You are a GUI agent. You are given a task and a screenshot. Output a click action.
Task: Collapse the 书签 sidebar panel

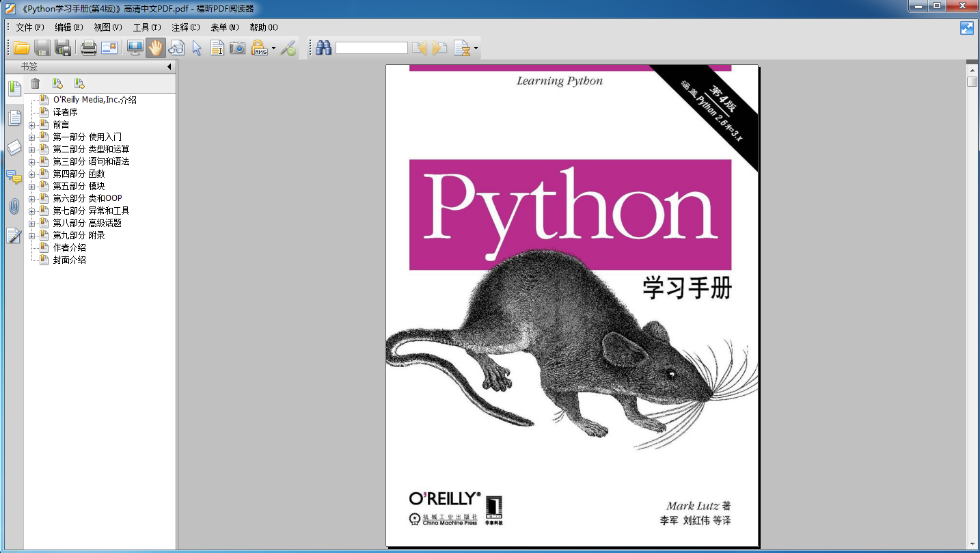169,66
